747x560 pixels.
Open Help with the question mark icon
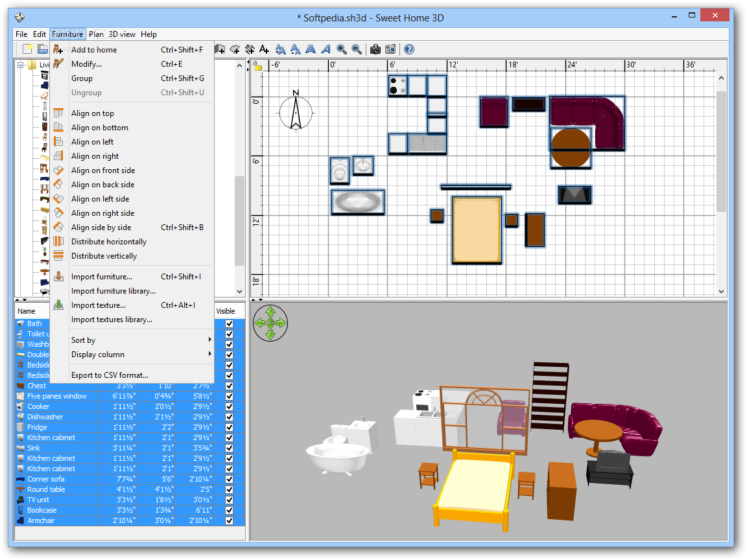(409, 49)
